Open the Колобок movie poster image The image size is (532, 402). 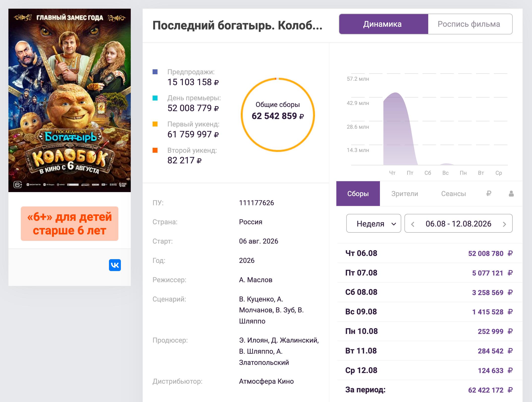coord(70,100)
